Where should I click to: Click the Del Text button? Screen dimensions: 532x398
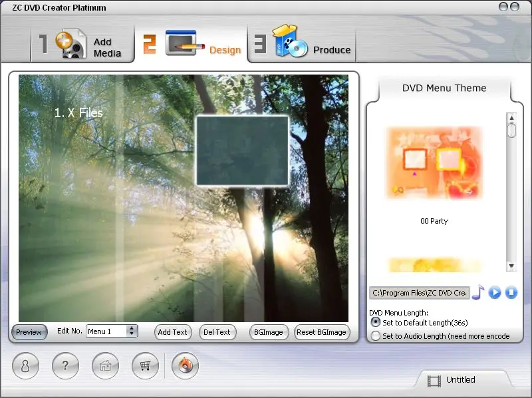point(217,332)
